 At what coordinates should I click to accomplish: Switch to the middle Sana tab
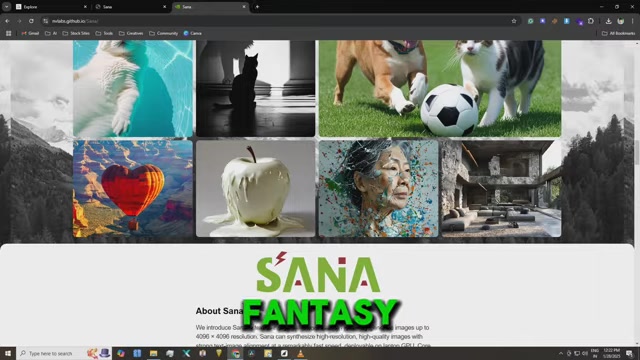pyautogui.click(x=130, y=7)
